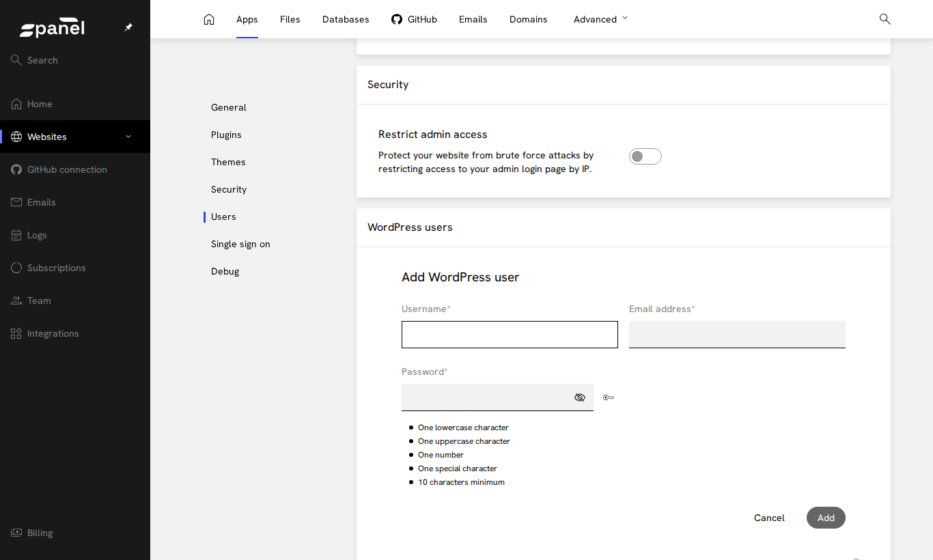933x560 pixels.
Task: Click the 'WordPress users' section title
Action: [x=410, y=227]
